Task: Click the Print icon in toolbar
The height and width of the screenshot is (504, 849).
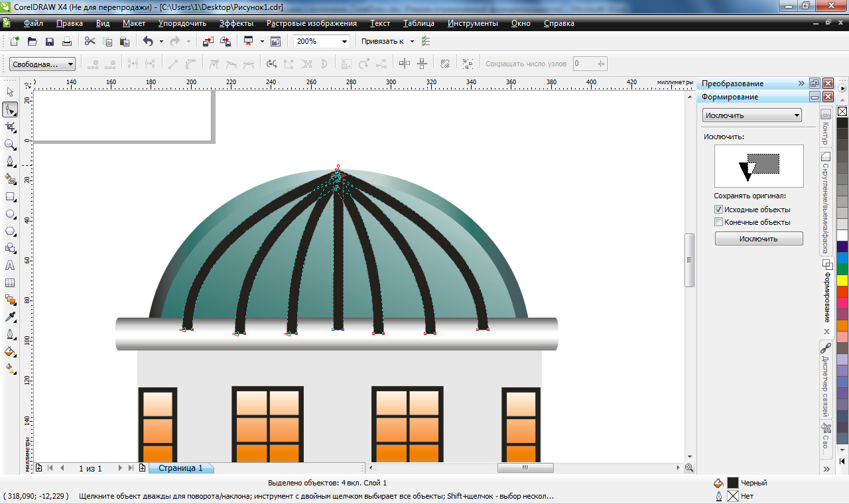Action: [x=66, y=42]
